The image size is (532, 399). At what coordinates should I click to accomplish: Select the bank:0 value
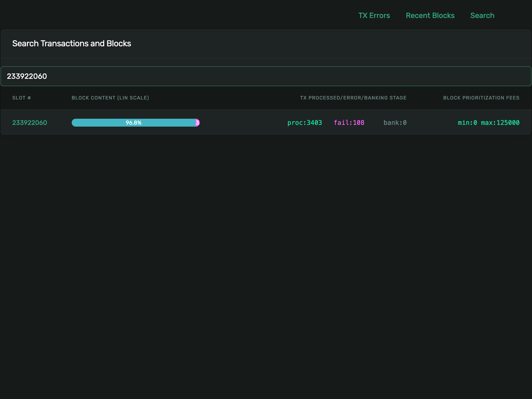click(395, 123)
